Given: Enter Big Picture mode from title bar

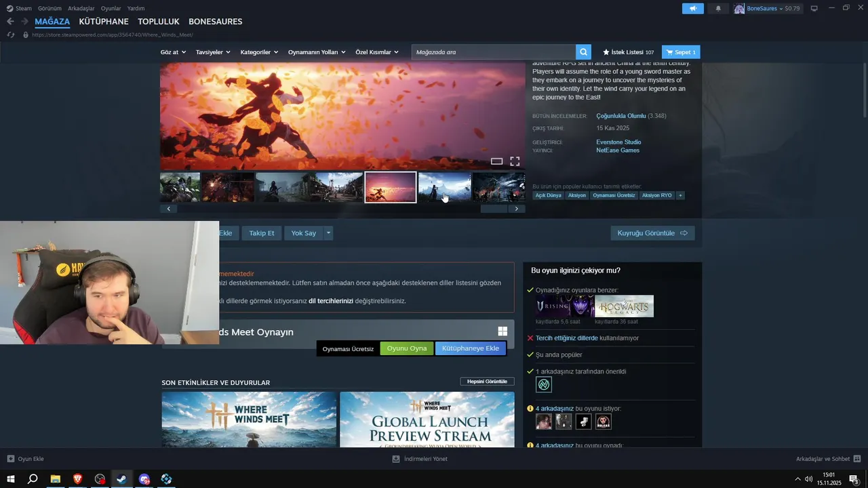Looking at the screenshot, I should [x=814, y=8].
